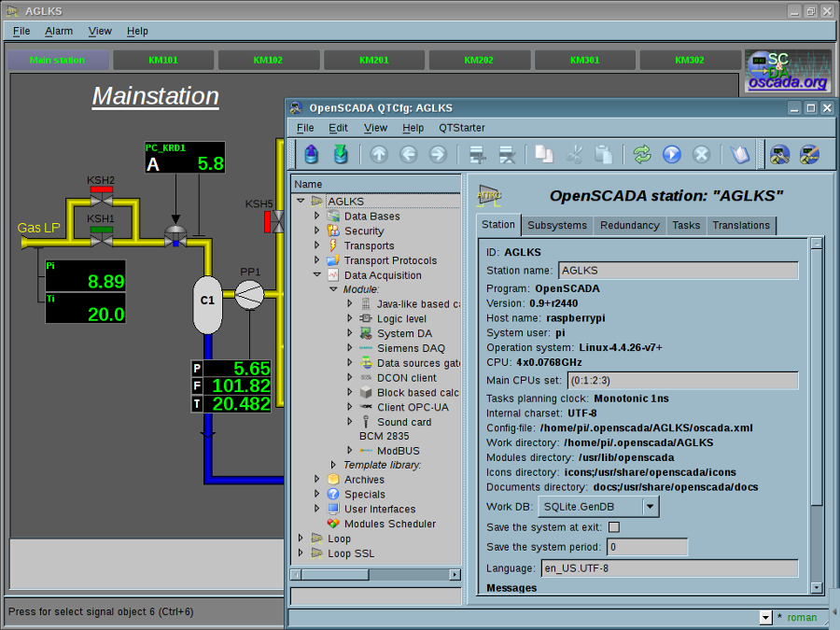Click the KSH1 green valve
Viewport: 840px width, 630px height.
101,236
